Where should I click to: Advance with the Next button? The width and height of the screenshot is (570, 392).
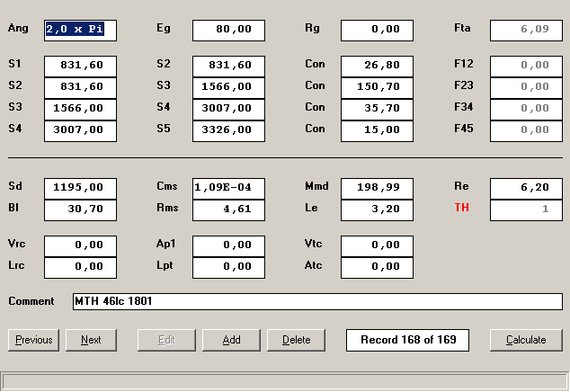pos(91,340)
